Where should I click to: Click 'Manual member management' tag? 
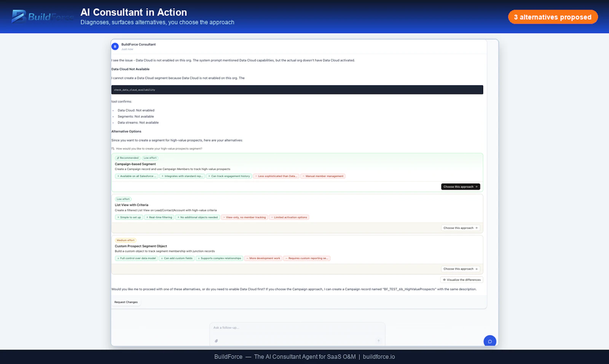[323, 176]
